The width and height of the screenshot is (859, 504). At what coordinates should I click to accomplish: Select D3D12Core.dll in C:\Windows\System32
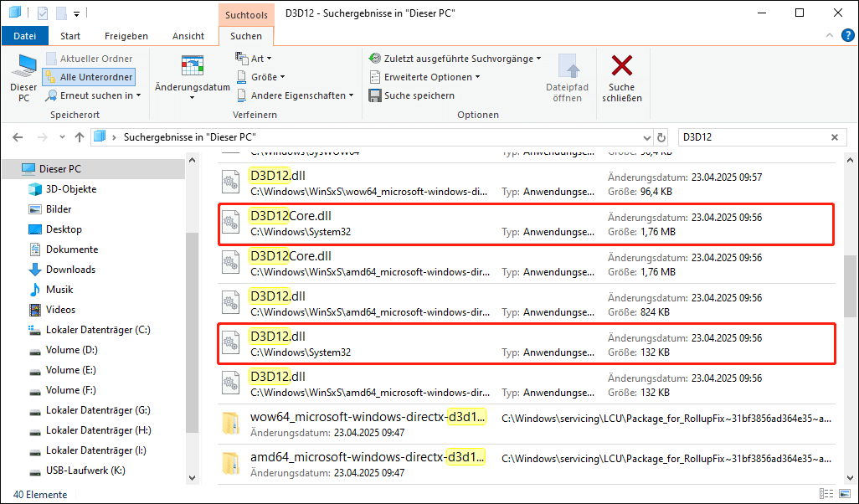tap(526, 224)
